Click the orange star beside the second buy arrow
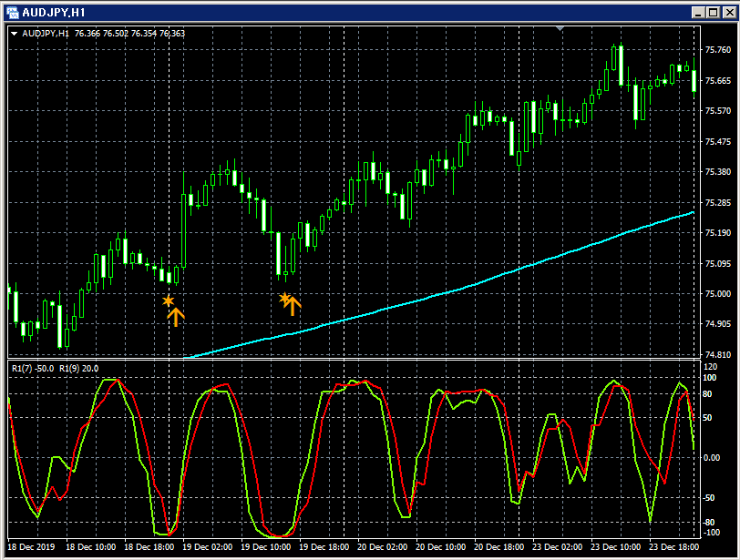The width and height of the screenshot is (740, 560). click(x=284, y=298)
